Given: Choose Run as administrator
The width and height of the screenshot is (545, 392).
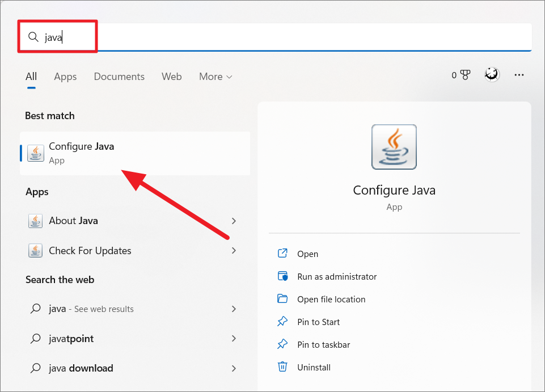Looking at the screenshot, I should [x=337, y=276].
